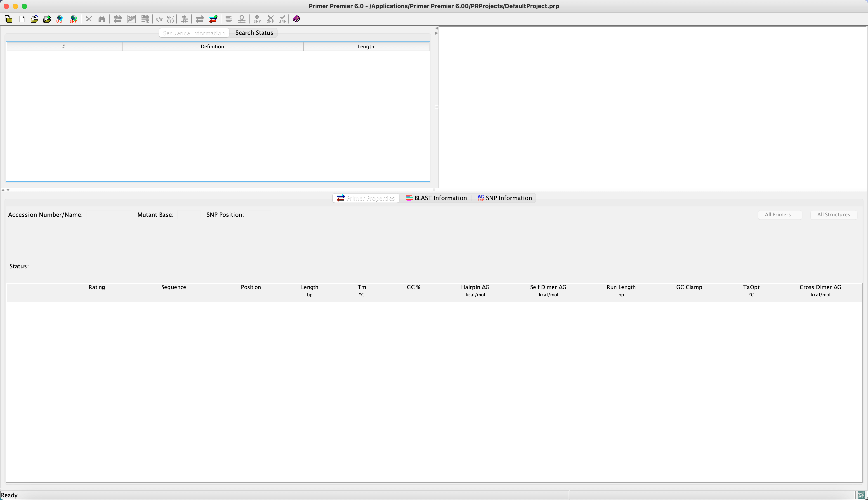This screenshot has height=500, width=868.
Task: Click the CA/TG sequence icon
Action: [145, 19]
